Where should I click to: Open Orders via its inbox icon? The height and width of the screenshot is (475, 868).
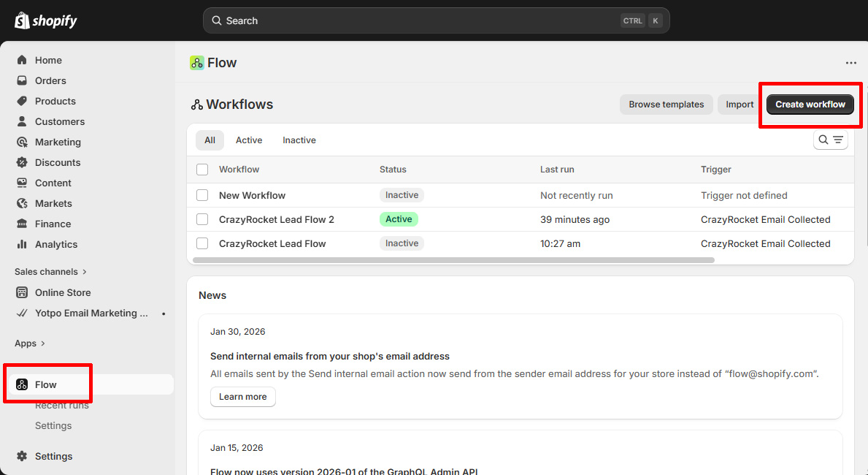22,80
